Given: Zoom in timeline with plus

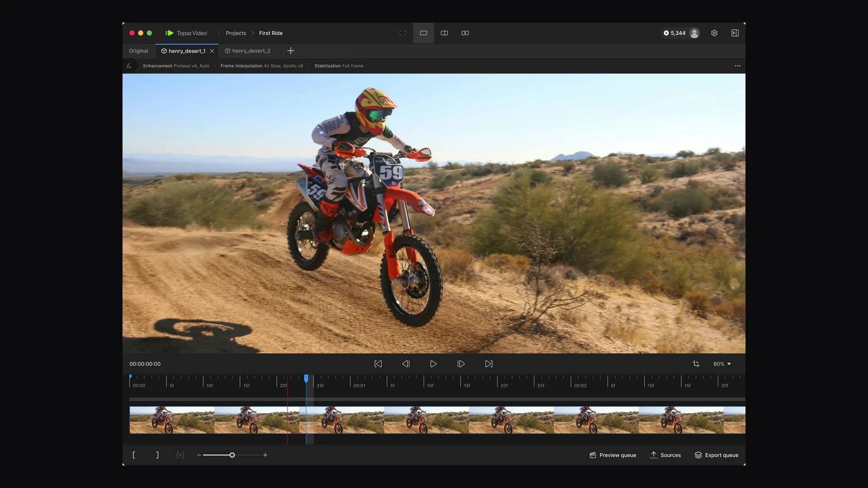Looking at the screenshot, I should (265, 455).
